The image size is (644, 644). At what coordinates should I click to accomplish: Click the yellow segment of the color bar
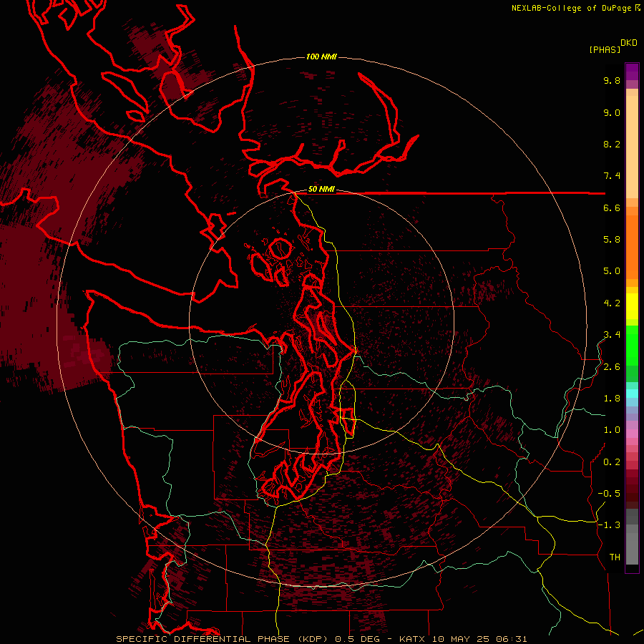point(632,306)
